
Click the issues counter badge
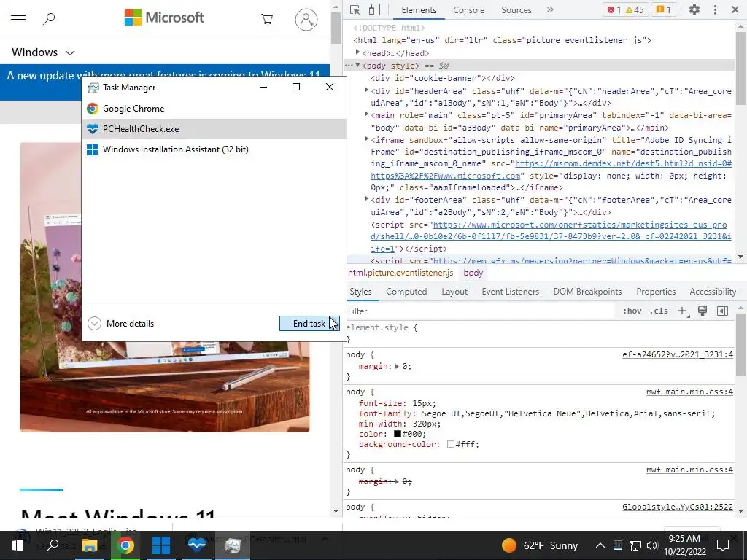(664, 10)
